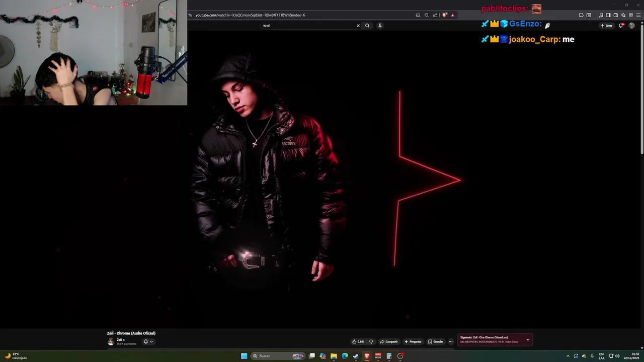Viewport: 644px width, 362px height.
Task: Switch to Brave browser on the taskbar
Action: [367, 356]
